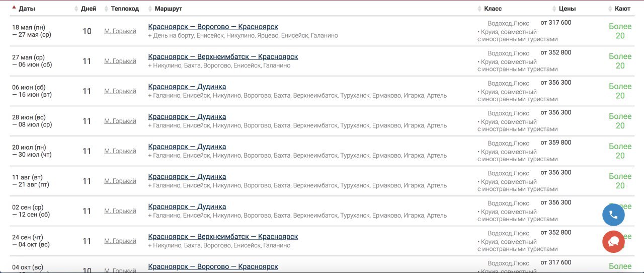
Task: Click М. Горький ship link in 28 июн row
Action: coord(120,121)
